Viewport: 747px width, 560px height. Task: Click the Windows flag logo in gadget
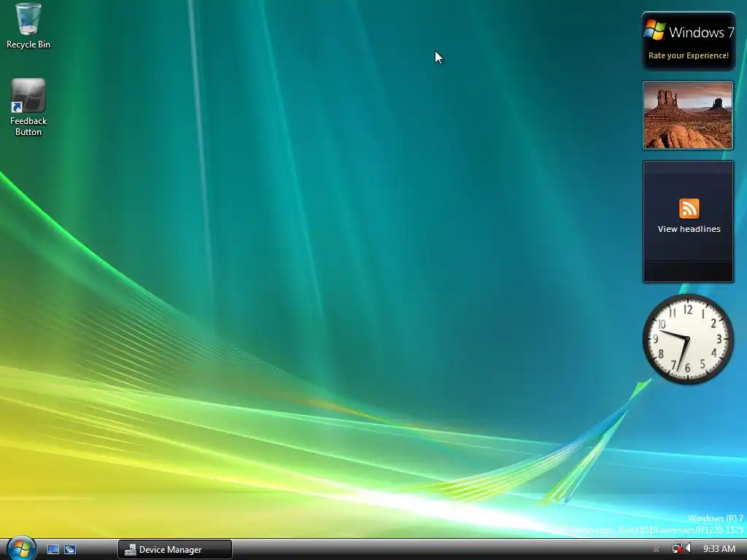click(654, 30)
